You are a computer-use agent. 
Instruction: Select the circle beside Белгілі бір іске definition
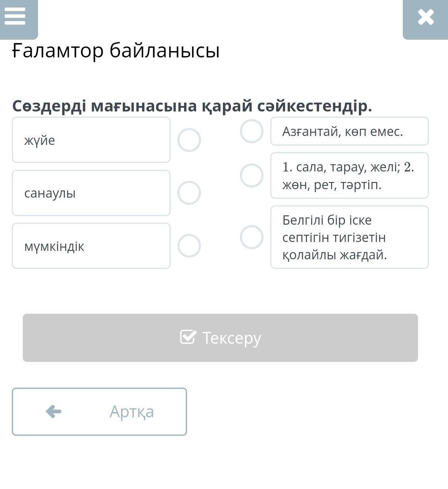(252, 237)
